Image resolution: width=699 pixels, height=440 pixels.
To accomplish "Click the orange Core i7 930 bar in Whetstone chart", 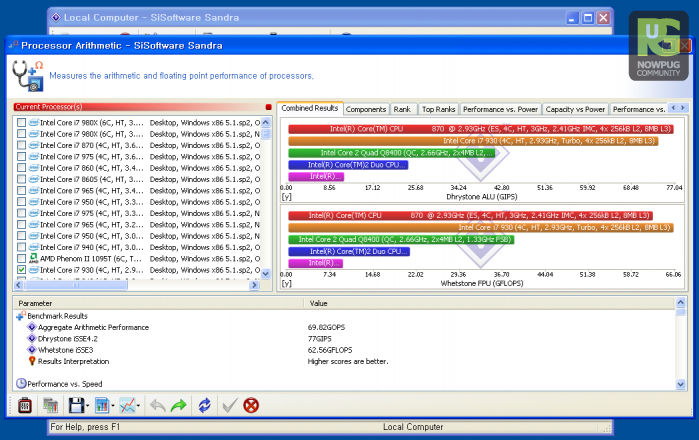I will [x=481, y=227].
